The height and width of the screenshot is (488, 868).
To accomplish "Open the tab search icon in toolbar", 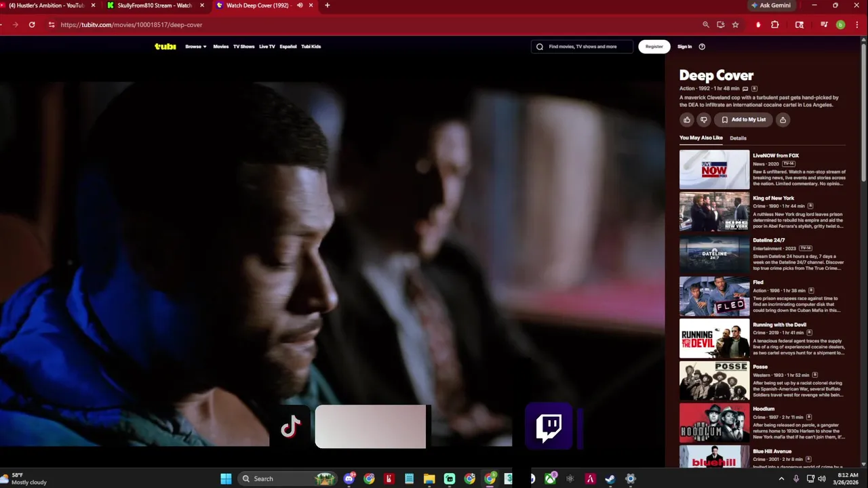I will pos(800,24).
